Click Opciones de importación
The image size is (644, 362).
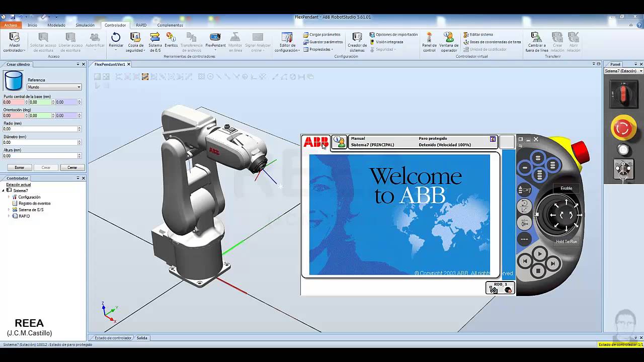tap(393, 35)
